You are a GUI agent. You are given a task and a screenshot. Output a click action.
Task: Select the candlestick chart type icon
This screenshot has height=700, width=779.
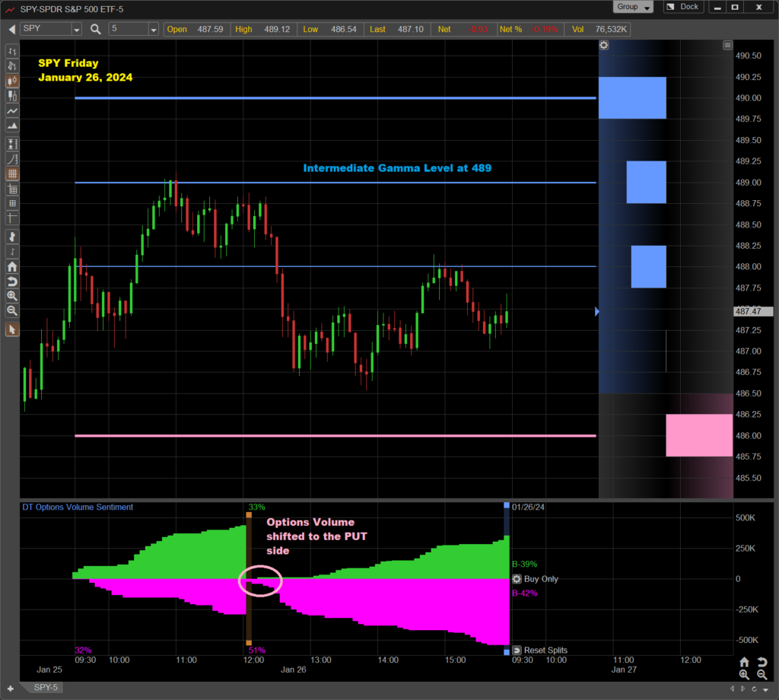(x=12, y=81)
